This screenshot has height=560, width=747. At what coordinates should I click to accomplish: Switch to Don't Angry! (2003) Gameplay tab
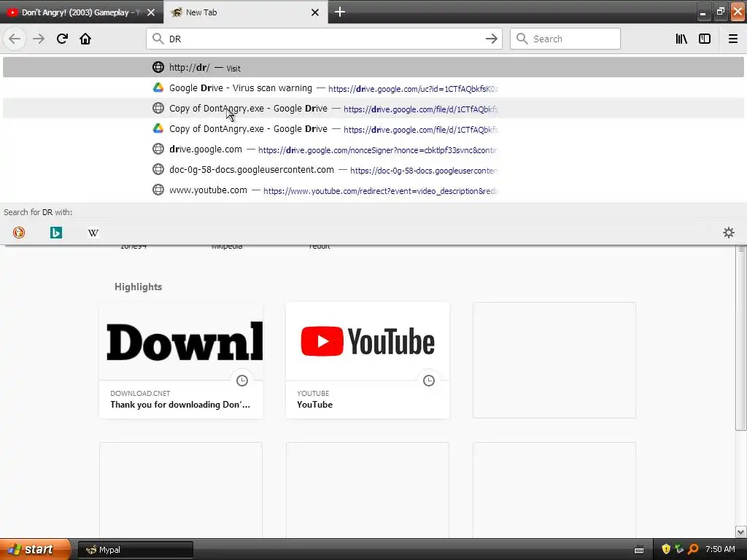(x=82, y=12)
